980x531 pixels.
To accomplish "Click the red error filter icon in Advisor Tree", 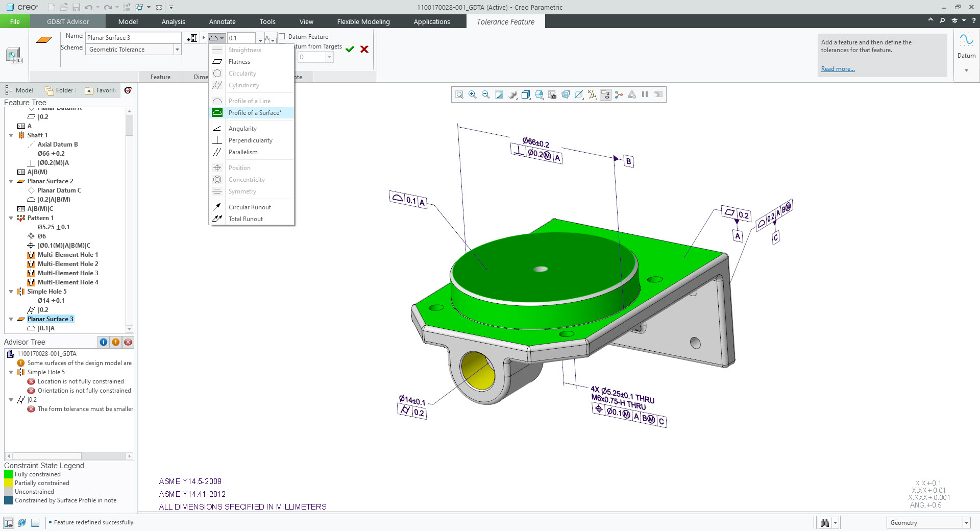I will (128, 342).
